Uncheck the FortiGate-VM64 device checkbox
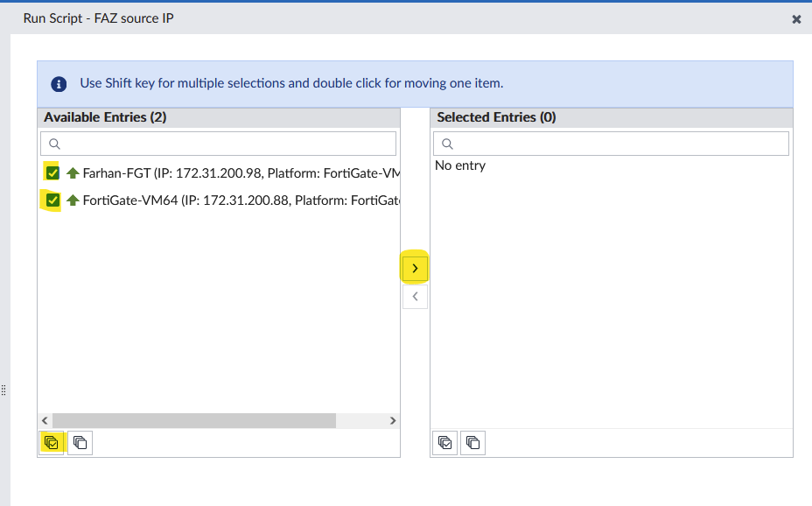 tap(52, 200)
